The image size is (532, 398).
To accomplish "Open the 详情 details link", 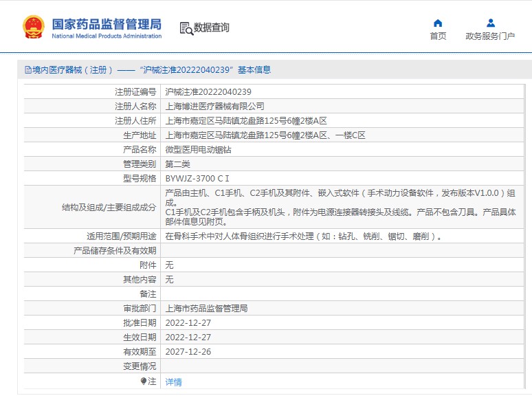I will coord(173,382).
